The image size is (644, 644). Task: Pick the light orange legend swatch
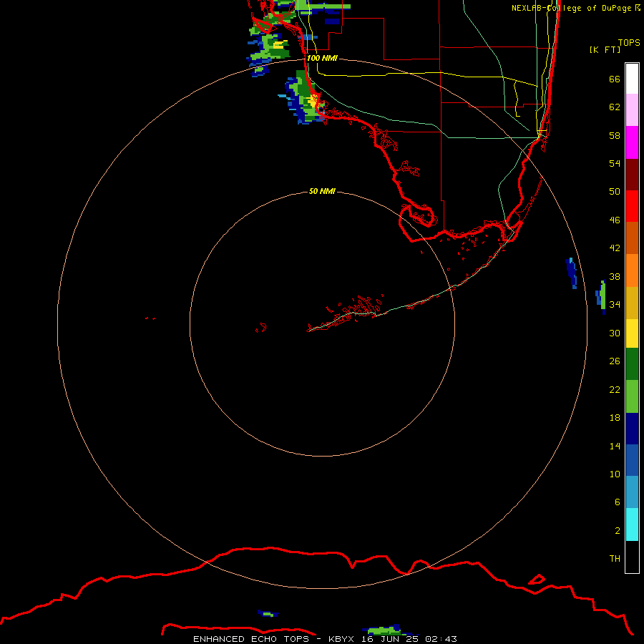632,270
